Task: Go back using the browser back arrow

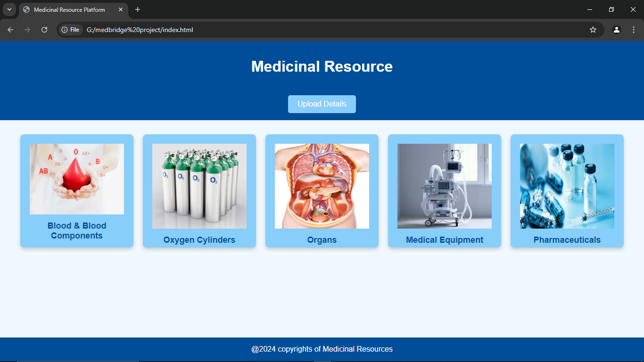Action: tap(10, 30)
